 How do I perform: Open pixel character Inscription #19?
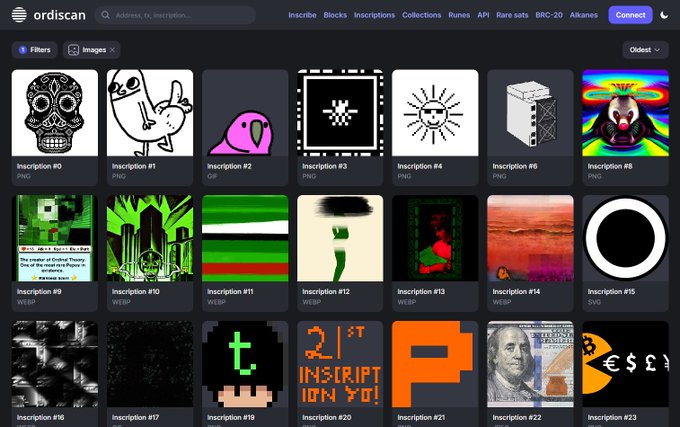pyautogui.click(x=245, y=364)
